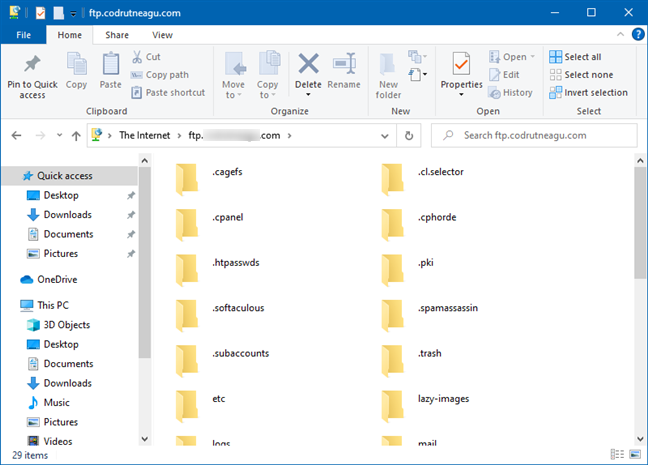This screenshot has width=648, height=465.
Task: Customize Quick Access Toolbar dropdown in title bar
Action: pos(73,14)
